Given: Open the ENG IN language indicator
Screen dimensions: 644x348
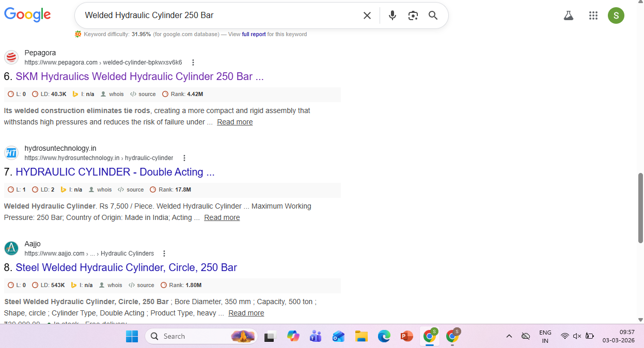Looking at the screenshot, I should 545,336.
